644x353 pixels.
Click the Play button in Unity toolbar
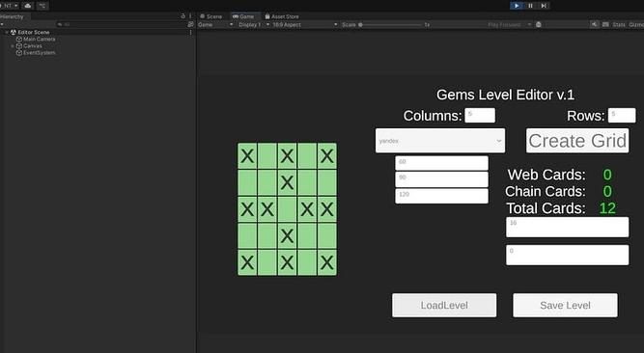pos(517,6)
